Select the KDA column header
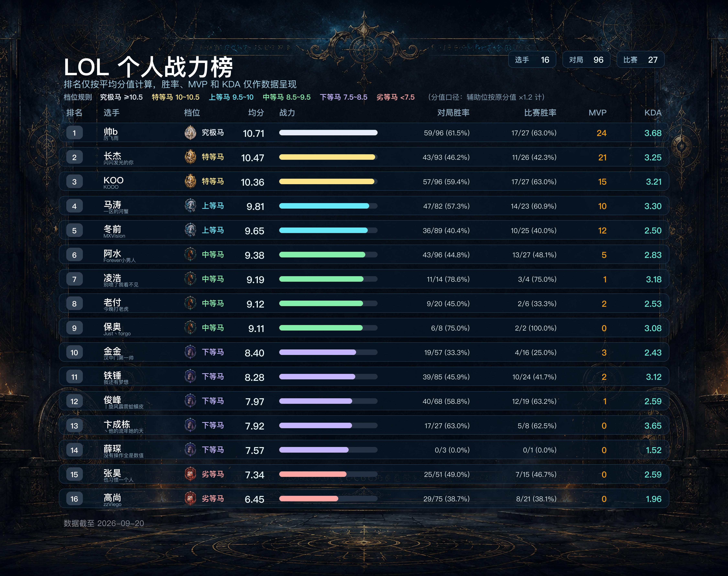The image size is (728, 576). 653,113
